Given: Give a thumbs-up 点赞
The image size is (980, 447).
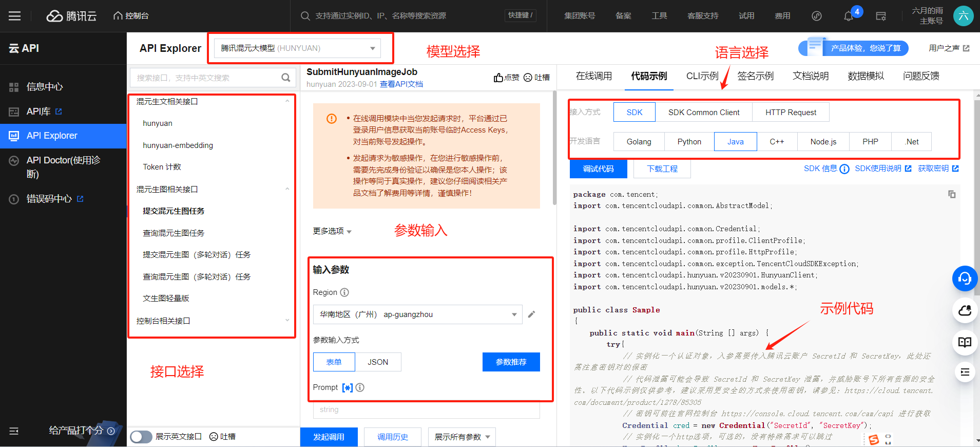Looking at the screenshot, I should (507, 78).
